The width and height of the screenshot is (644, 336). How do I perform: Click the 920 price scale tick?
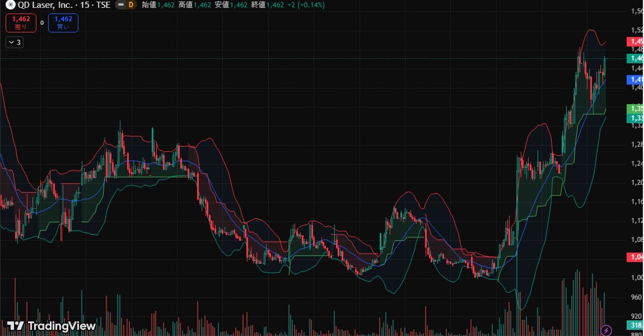pyautogui.click(x=637, y=316)
